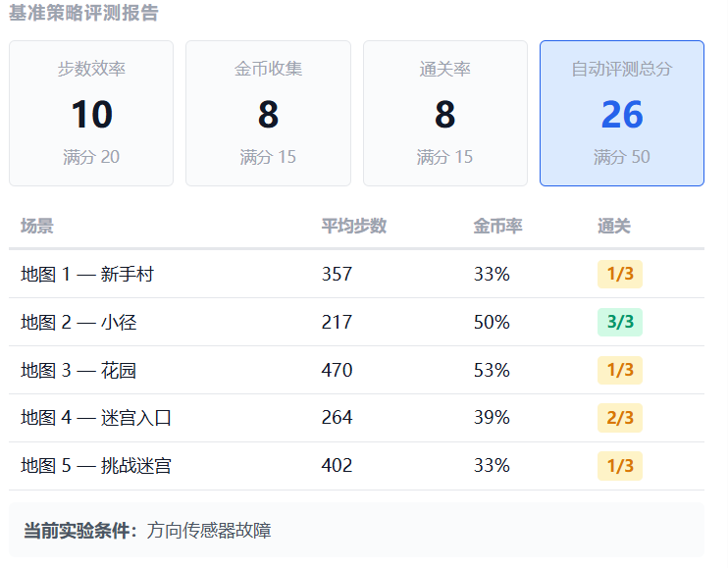Viewport: 728px width, 568px height.
Task: Open the 自动评测总分 highlighted card
Action: [x=622, y=113]
